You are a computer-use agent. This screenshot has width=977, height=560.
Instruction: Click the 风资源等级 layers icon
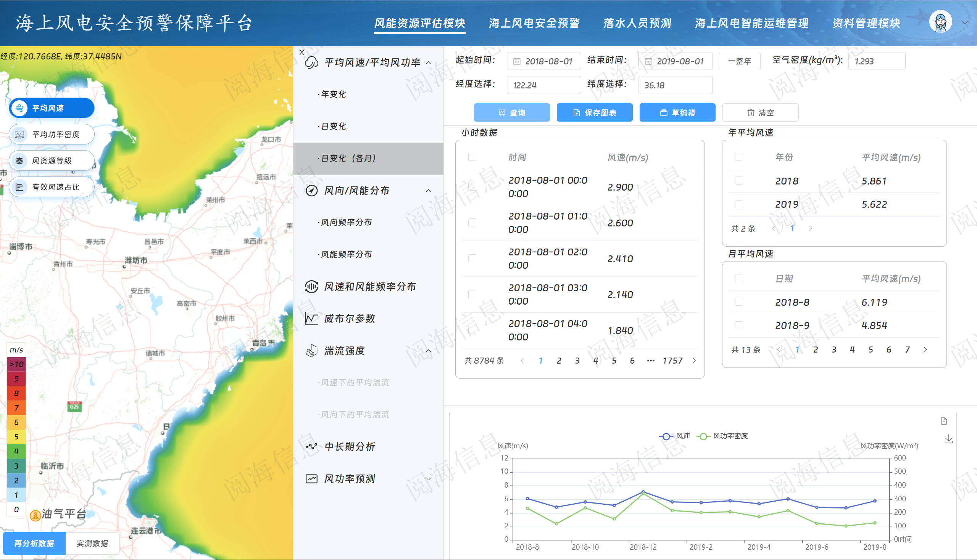pyautogui.click(x=19, y=161)
